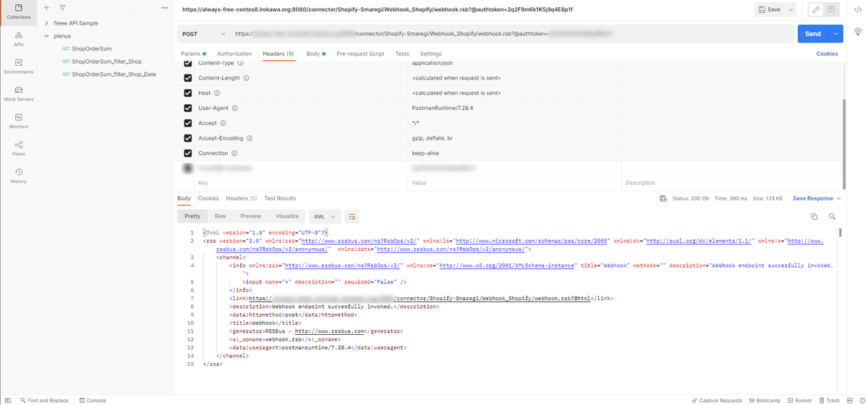This screenshot has height=405, width=868.
Task: Open the Test Results tab
Action: point(280,198)
